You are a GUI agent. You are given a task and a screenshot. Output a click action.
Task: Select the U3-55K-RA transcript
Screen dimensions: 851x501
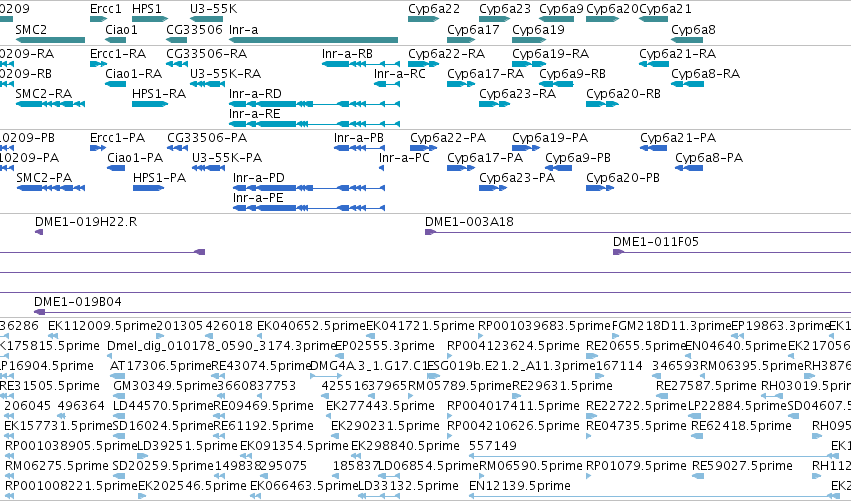pyautogui.click(x=207, y=84)
